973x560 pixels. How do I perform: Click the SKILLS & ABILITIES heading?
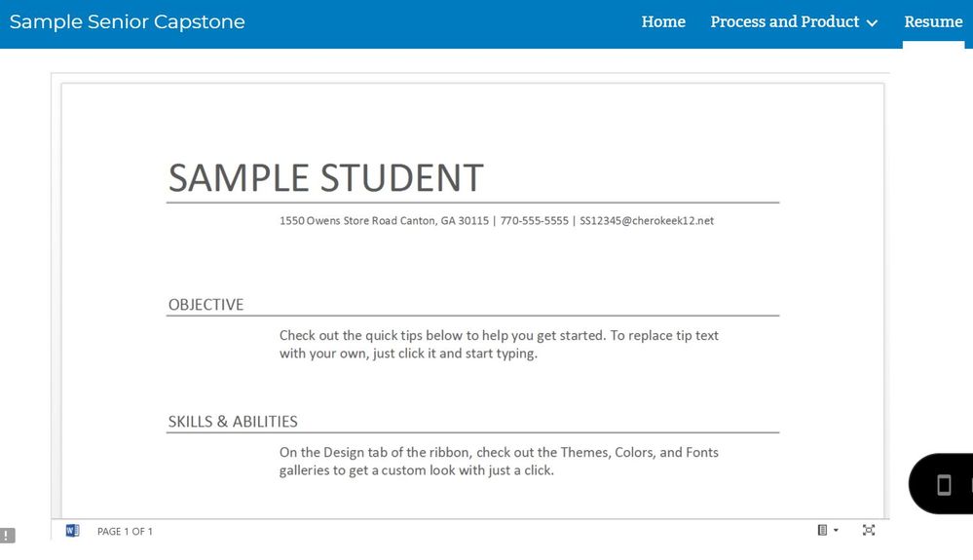233,422
